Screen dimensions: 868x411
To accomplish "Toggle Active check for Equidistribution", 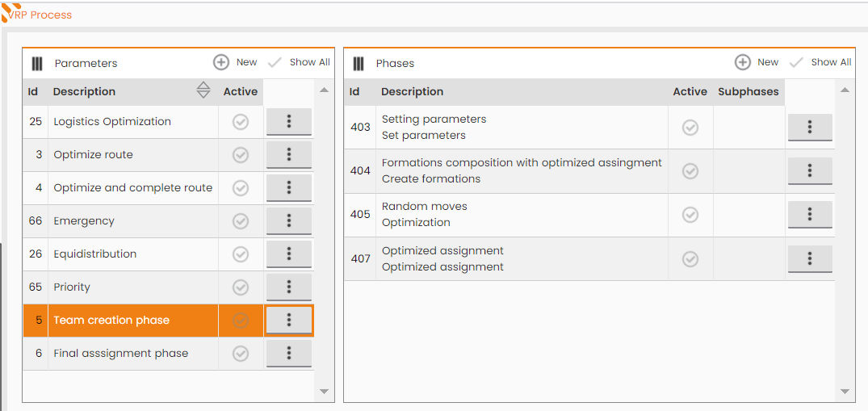I will (x=241, y=254).
